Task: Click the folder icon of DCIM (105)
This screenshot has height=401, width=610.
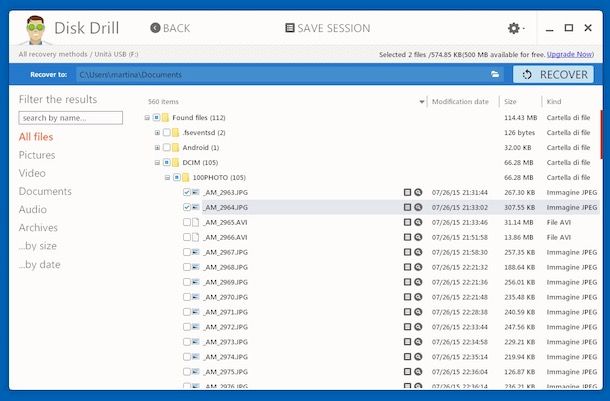Action: 175,163
